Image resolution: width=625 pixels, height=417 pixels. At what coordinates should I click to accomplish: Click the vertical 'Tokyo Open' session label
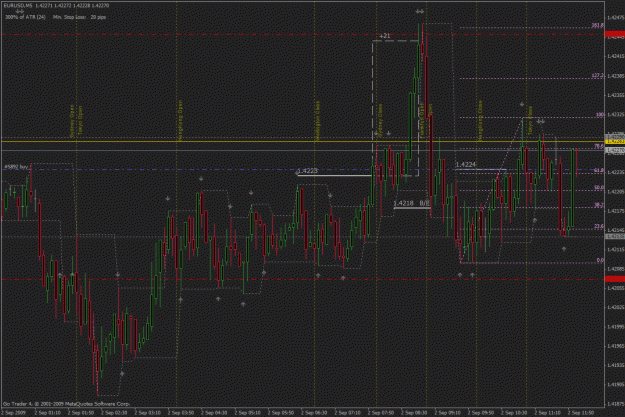(80, 120)
